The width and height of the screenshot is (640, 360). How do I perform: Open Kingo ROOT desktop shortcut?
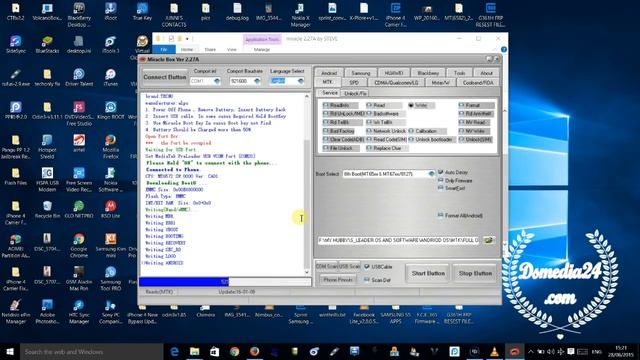pos(111,110)
